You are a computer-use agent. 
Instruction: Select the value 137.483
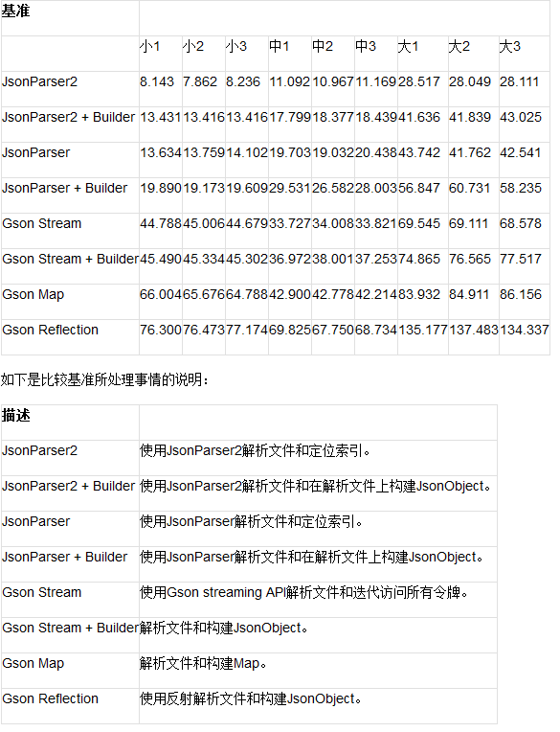pyautogui.click(x=474, y=330)
